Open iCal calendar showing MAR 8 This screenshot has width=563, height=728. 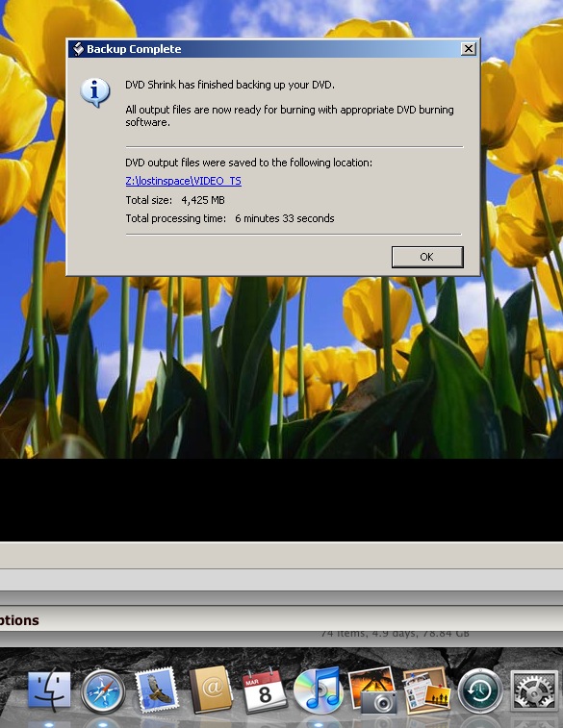(265, 690)
